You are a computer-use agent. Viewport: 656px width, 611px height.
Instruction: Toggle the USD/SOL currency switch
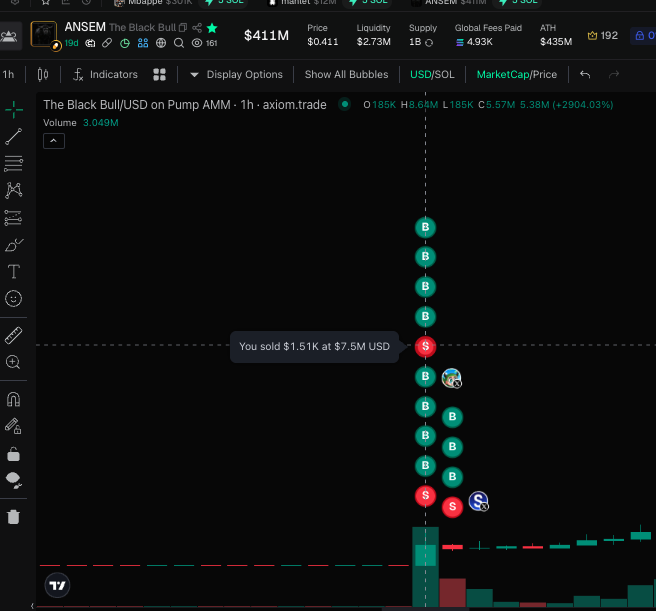point(432,74)
